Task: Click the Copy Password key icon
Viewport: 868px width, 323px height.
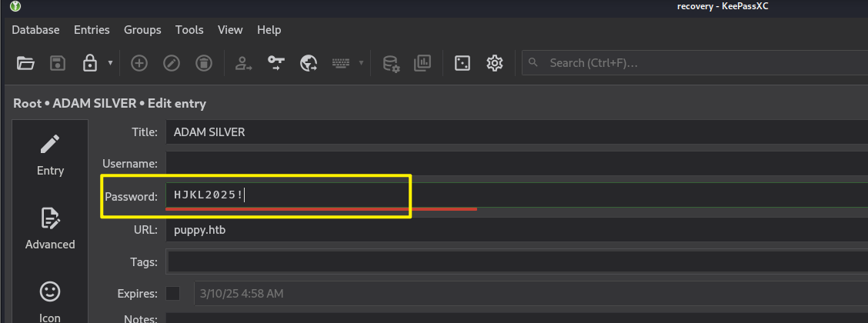Action: click(x=275, y=63)
